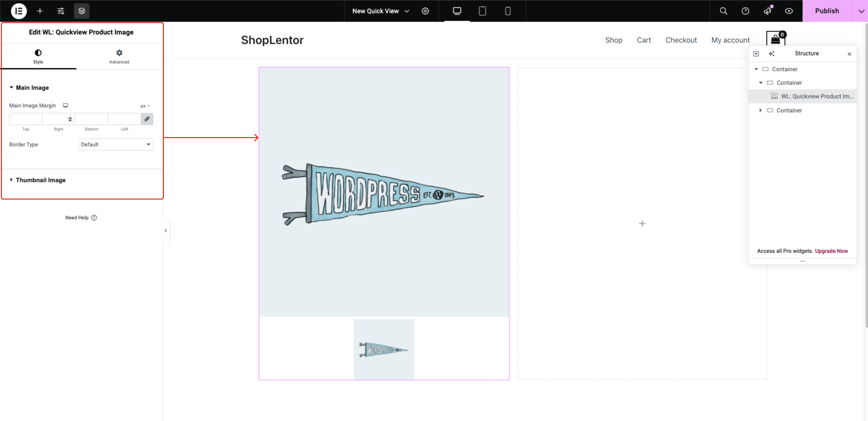Open the New Quick View dropdown

[x=380, y=11]
